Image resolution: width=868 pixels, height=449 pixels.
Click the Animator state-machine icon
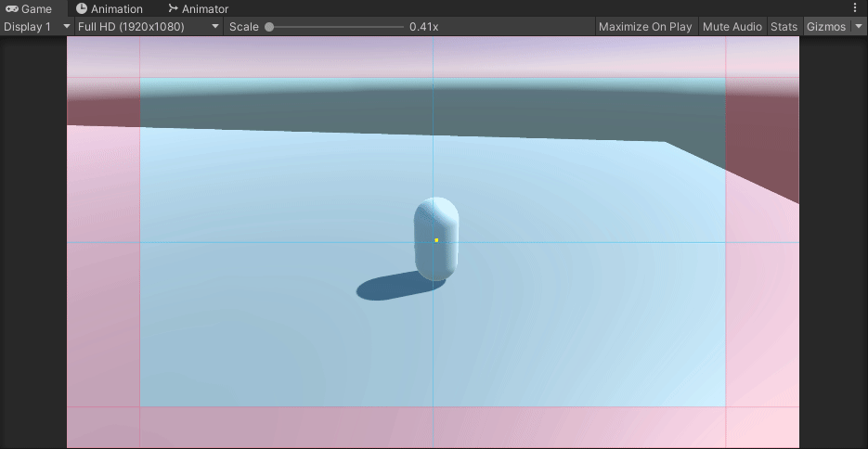(173, 8)
